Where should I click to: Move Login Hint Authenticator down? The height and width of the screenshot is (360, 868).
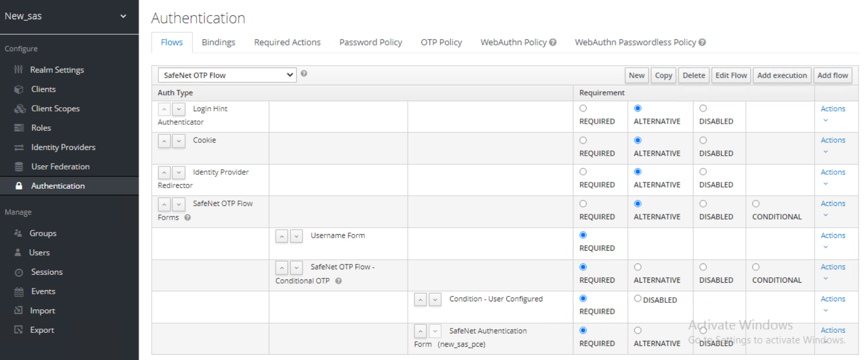point(179,109)
